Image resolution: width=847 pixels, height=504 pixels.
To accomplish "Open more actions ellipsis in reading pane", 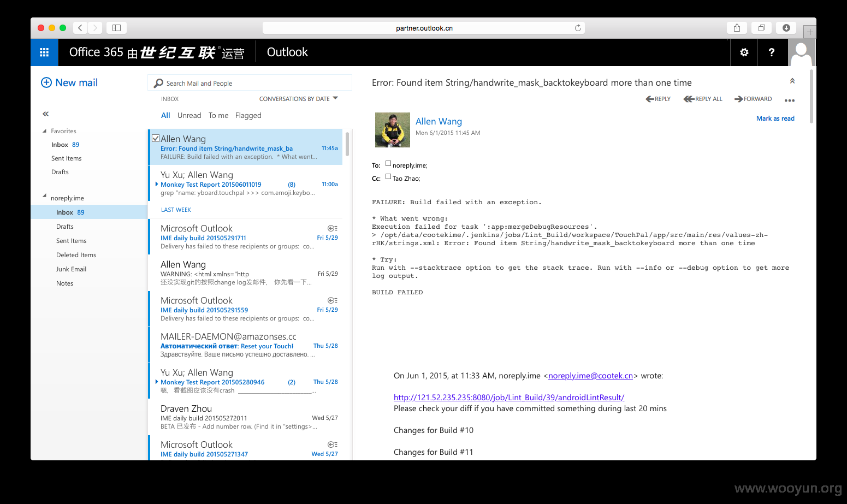I will point(789,100).
